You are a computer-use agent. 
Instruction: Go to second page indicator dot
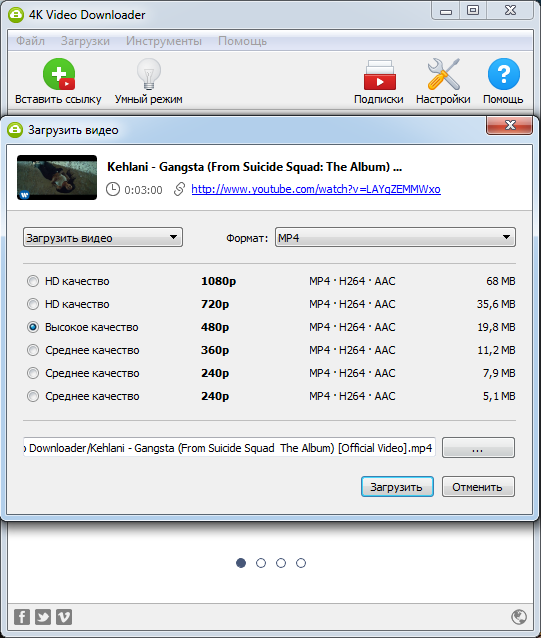261,563
